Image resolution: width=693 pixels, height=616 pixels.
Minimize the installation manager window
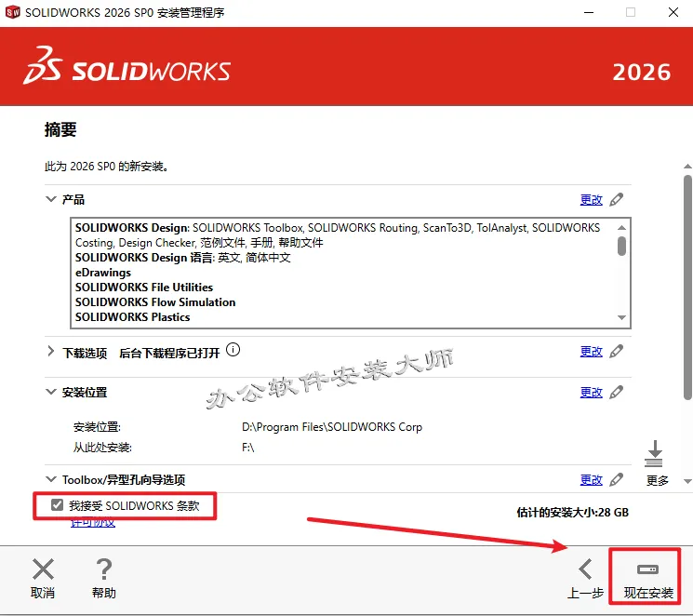[x=589, y=12]
